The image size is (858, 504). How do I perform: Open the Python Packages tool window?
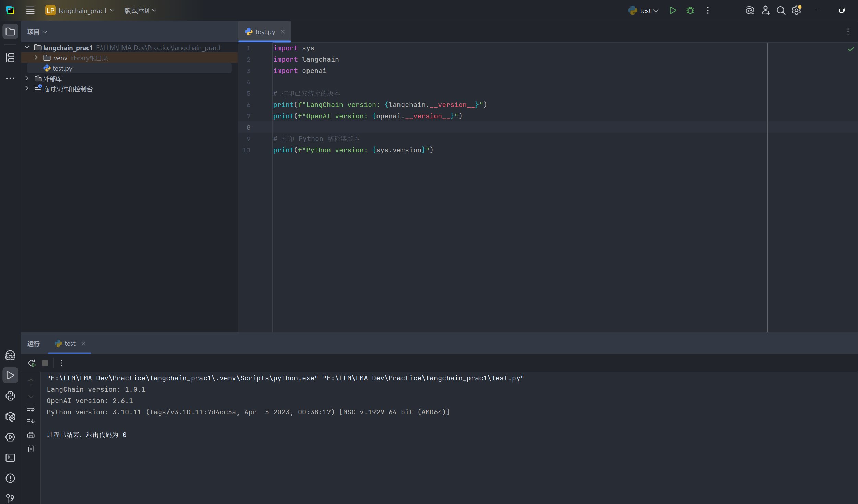click(x=10, y=417)
